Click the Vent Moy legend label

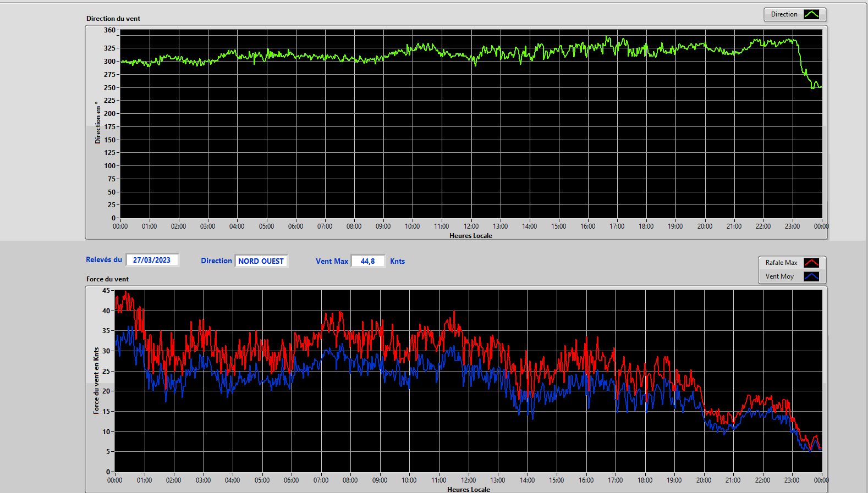pyautogui.click(x=779, y=276)
